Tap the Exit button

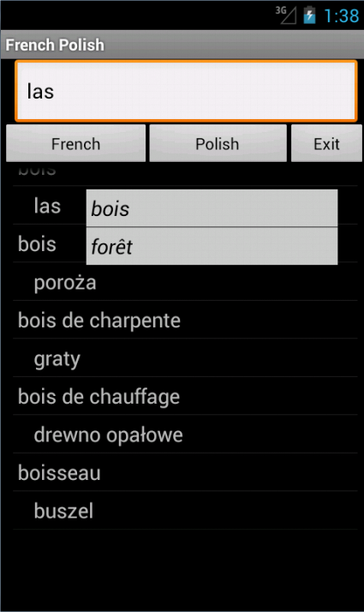pyautogui.click(x=326, y=143)
